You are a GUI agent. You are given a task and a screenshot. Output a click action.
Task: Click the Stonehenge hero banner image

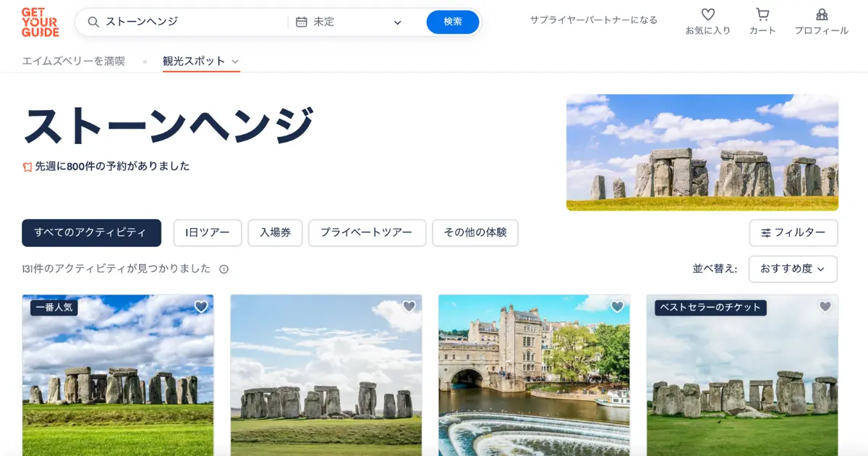click(x=702, y=152)
